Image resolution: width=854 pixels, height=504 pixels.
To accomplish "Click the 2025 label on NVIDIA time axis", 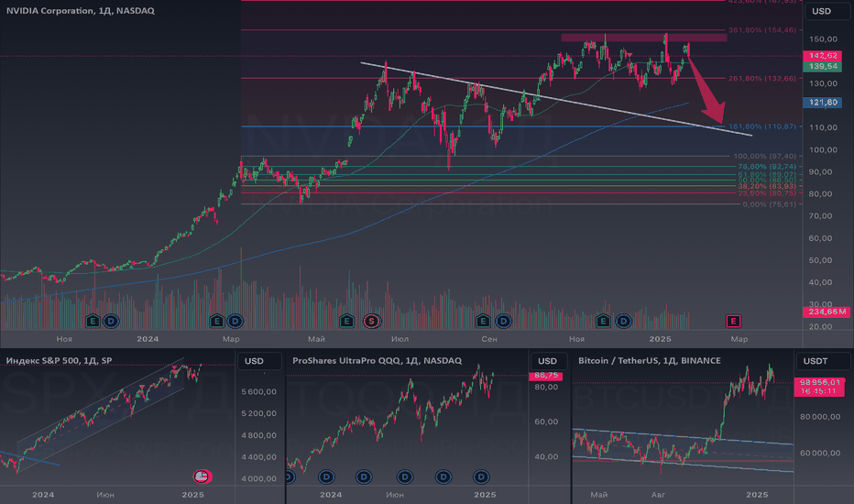I will (x=660, y=339).
